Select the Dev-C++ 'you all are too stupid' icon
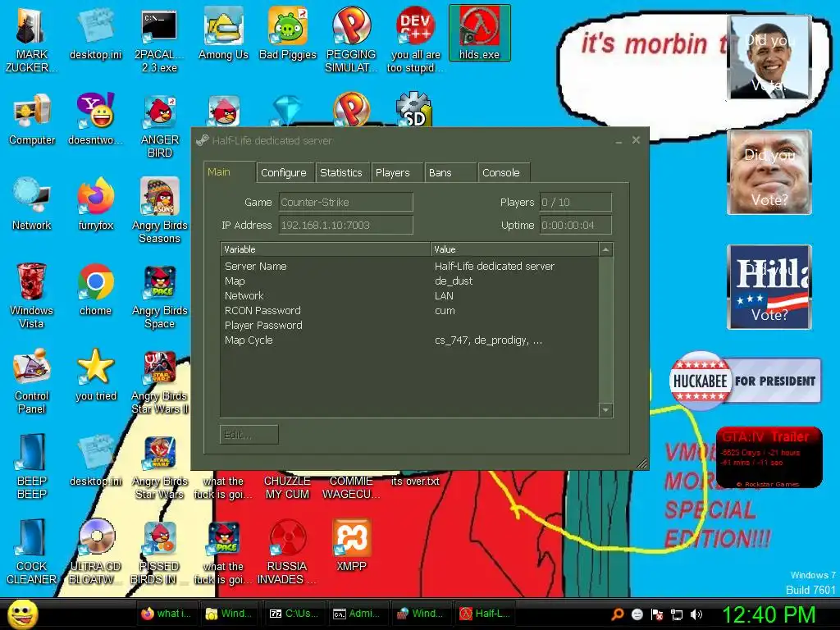The width and height of the screenshot is (840, 630). (x=415, y=39)
